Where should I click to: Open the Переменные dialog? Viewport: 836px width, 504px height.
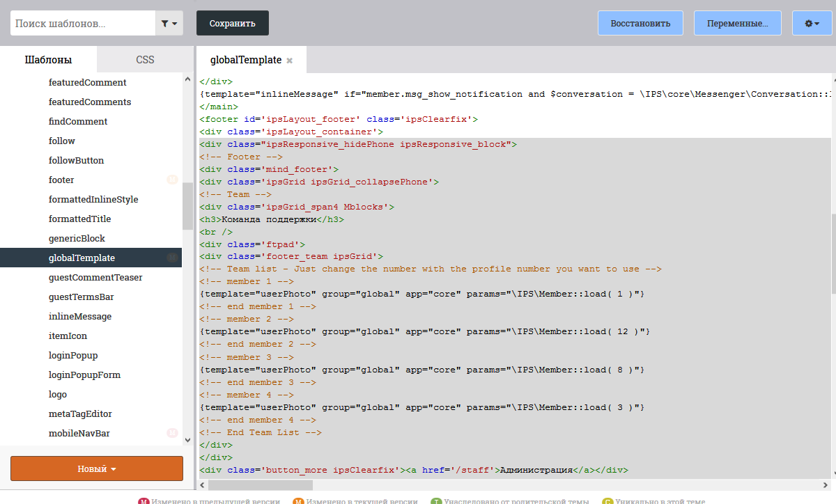[738, 23]
